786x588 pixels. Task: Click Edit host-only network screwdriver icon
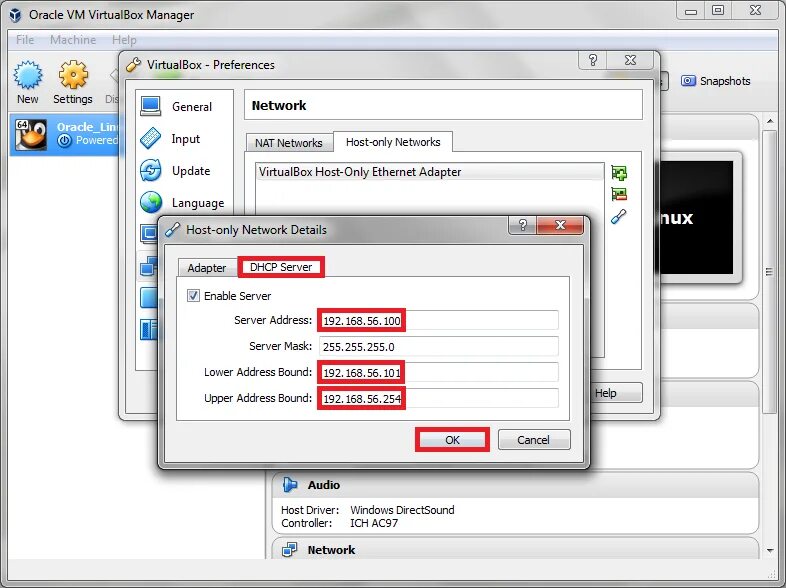point(619,217)
